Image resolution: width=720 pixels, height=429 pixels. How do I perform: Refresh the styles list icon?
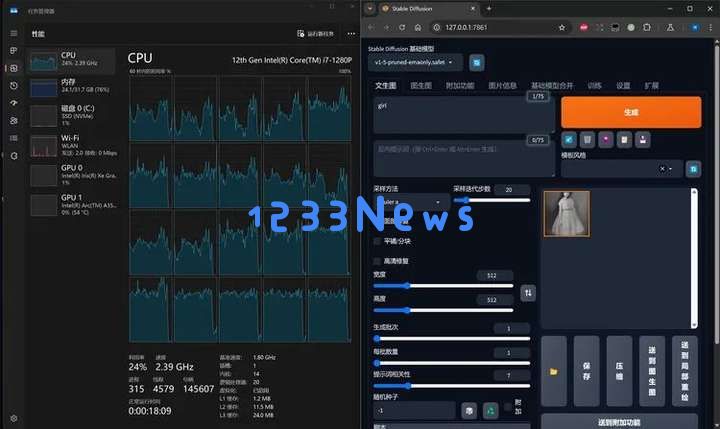(693, 169)
